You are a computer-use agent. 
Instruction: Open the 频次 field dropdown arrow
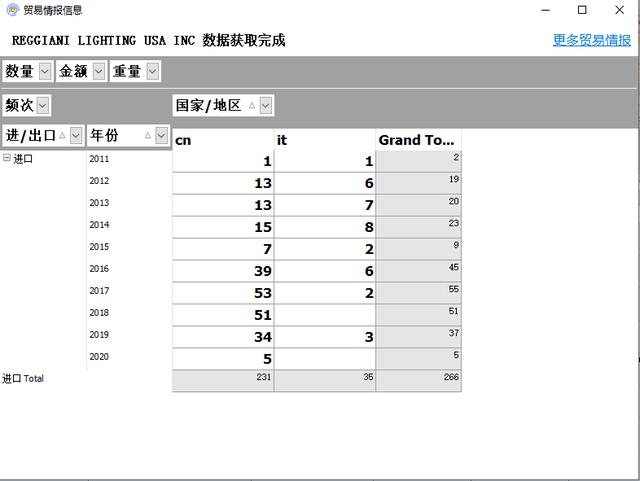43,106
